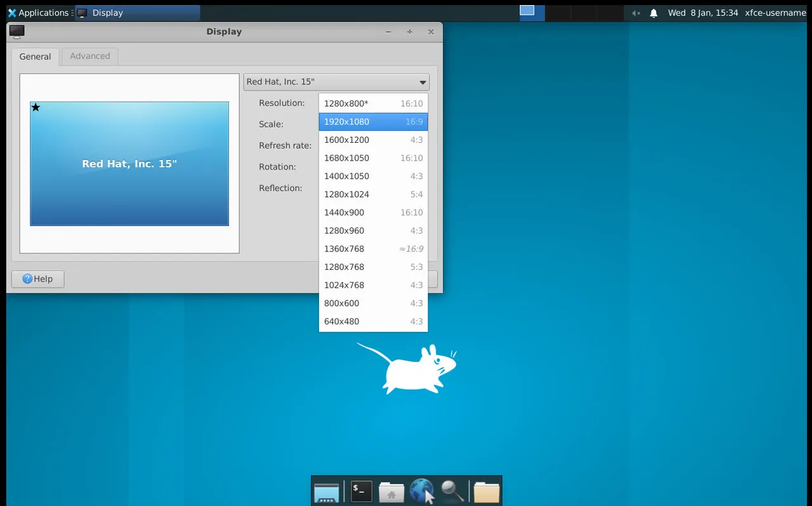Viewport: 812px width, 506px height.
Task: Open the terminal emulator in dock
Action: point(362,491)
